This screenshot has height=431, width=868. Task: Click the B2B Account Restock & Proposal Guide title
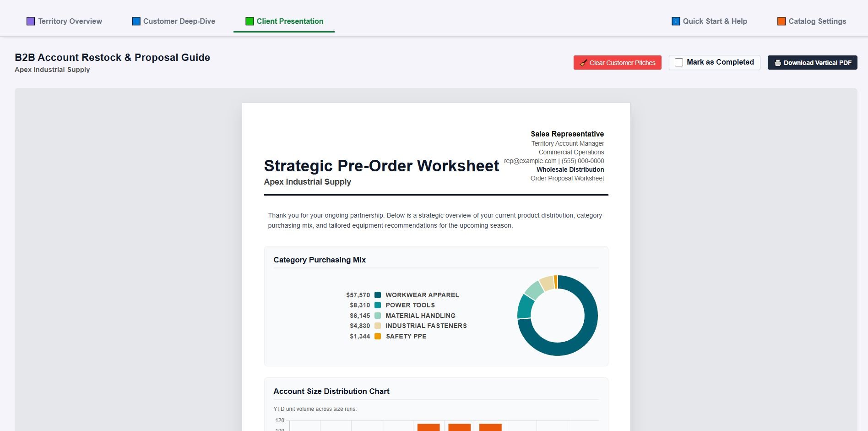click(x=112, y=57)
